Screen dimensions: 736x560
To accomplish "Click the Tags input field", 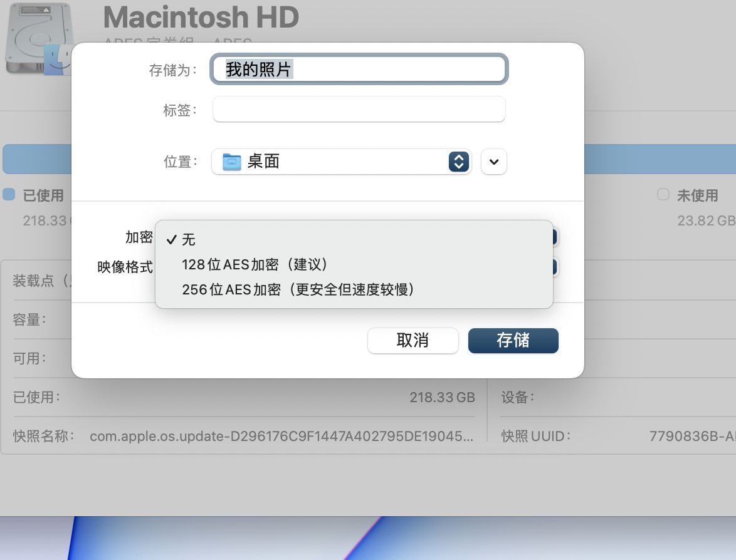I will pyautogui.click(x=359, y=109).
